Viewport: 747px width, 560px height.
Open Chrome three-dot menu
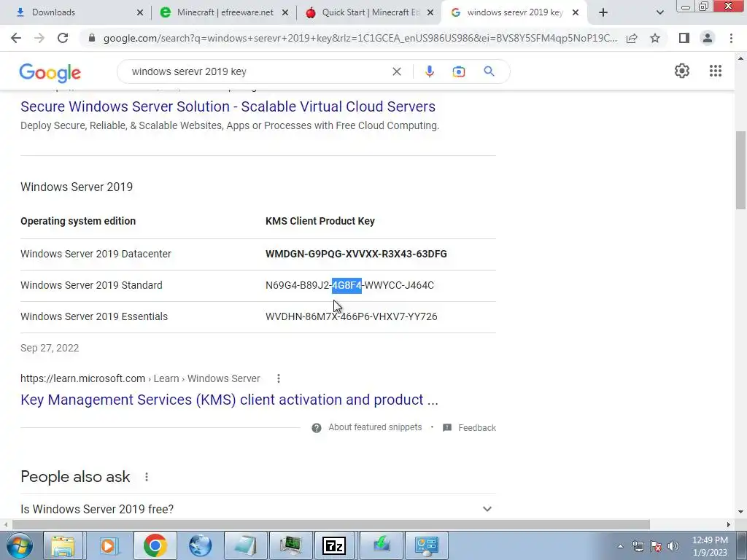(x=731, y=38)
